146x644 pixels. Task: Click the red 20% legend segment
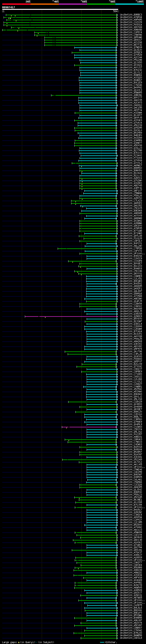pos(16,4)
